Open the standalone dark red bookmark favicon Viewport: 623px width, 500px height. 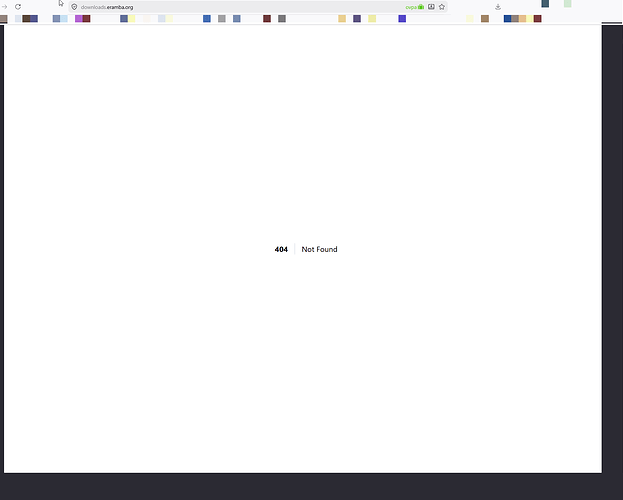267,19
